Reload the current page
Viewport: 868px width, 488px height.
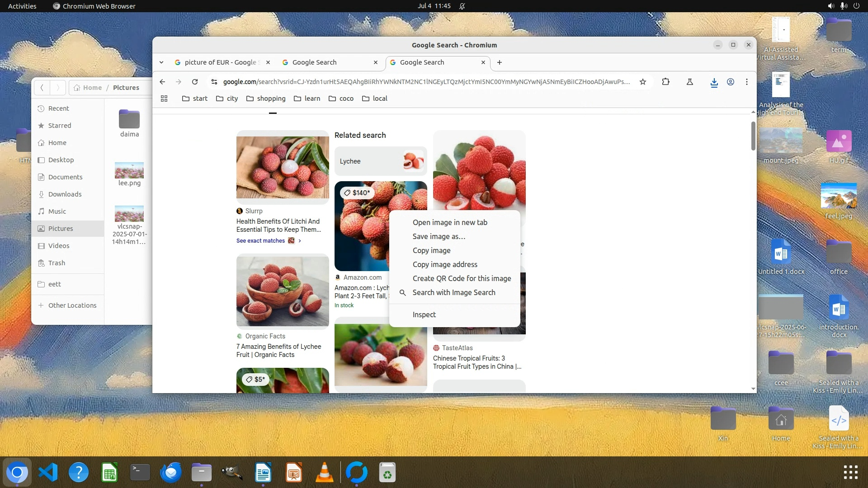195,82
